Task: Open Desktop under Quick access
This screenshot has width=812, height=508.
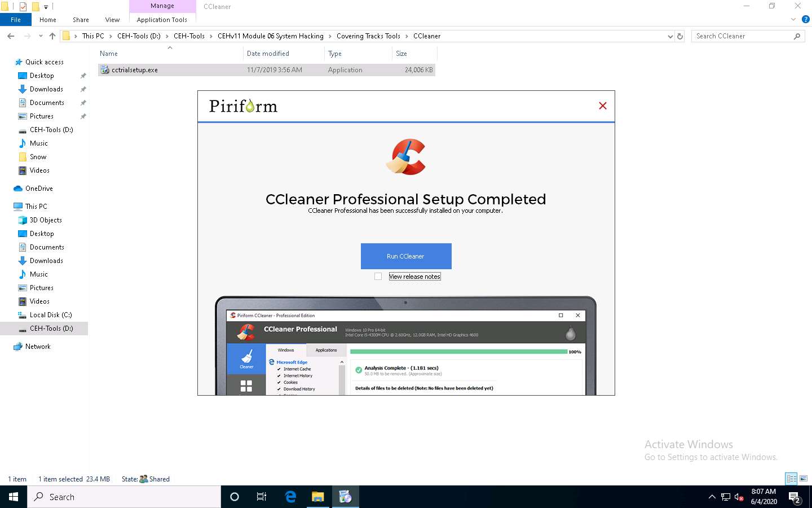Action: (x=42, y=76)
